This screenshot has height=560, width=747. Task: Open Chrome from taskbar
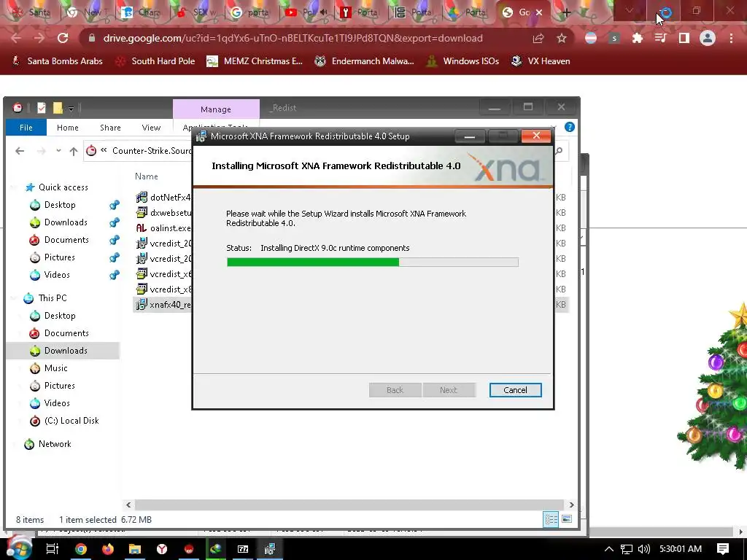(81, 549)
